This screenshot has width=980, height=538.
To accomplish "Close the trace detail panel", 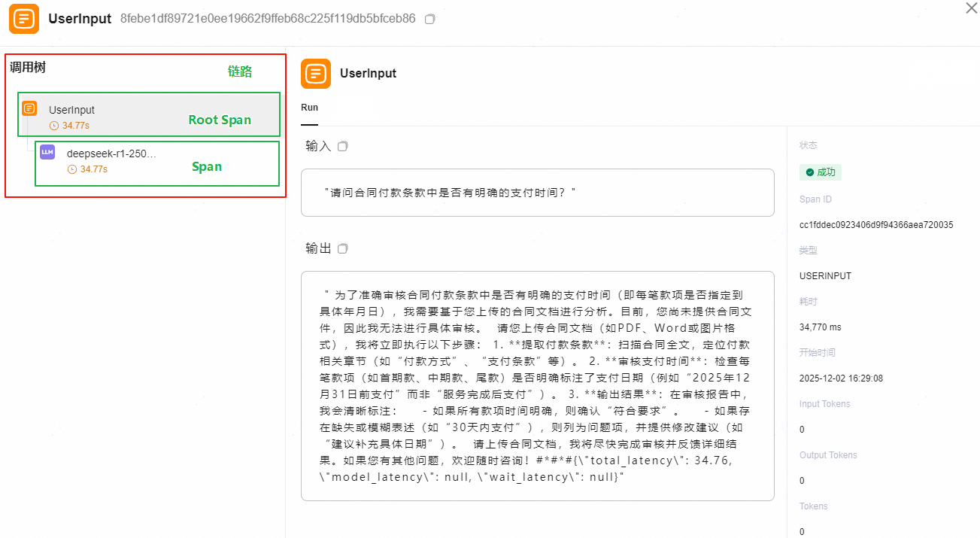I will tap(972, 8).
